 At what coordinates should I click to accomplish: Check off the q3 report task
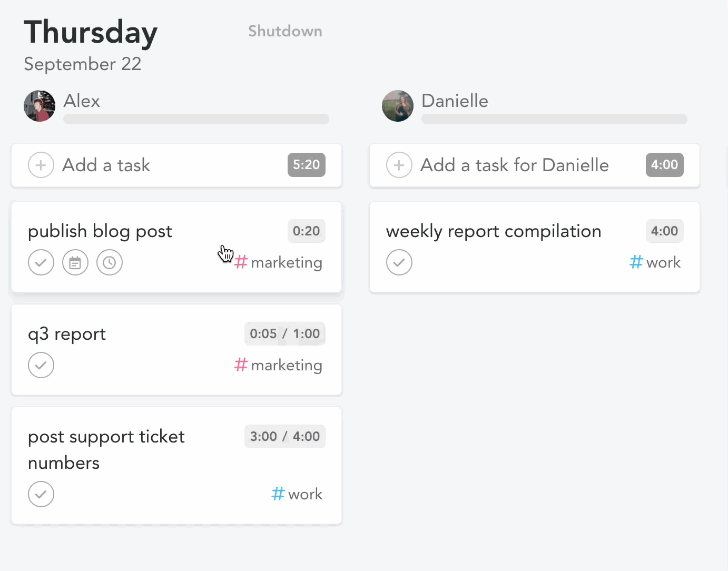click(x=41, y=366)
